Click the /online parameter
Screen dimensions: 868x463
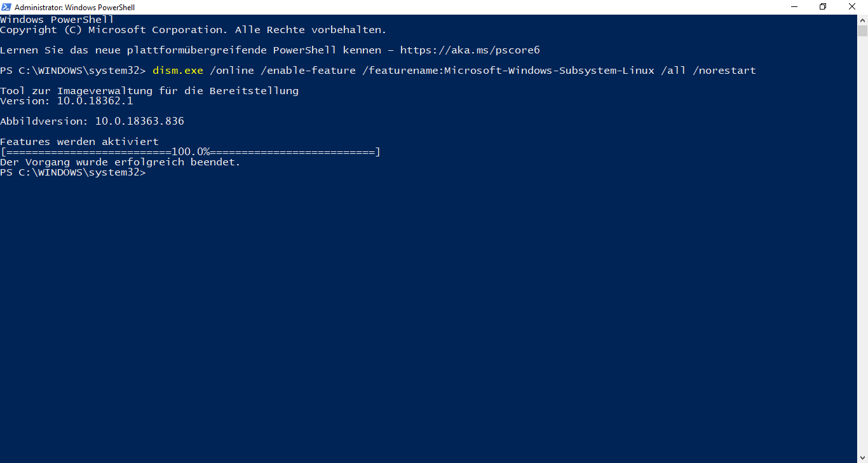232,71
